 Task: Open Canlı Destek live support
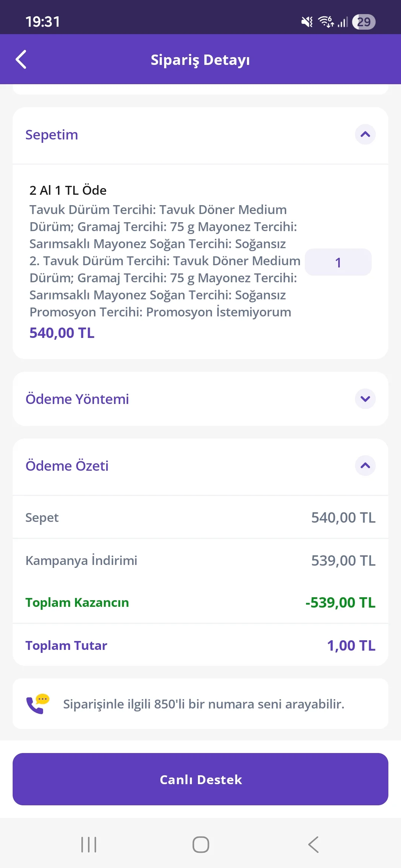(x=200, y=779)
